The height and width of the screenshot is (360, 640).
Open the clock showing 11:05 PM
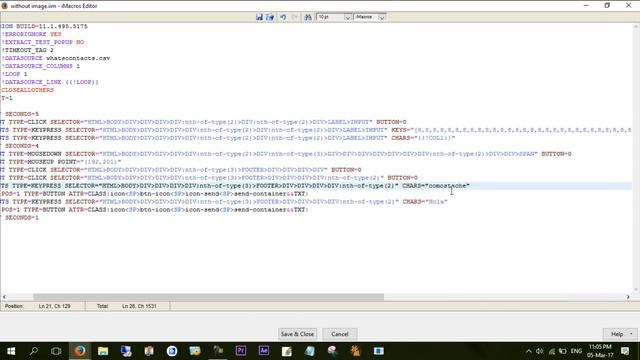tap(600, 351)
